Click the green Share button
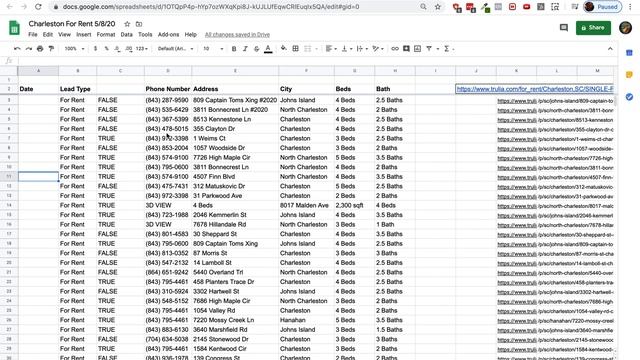 (593, 28)
